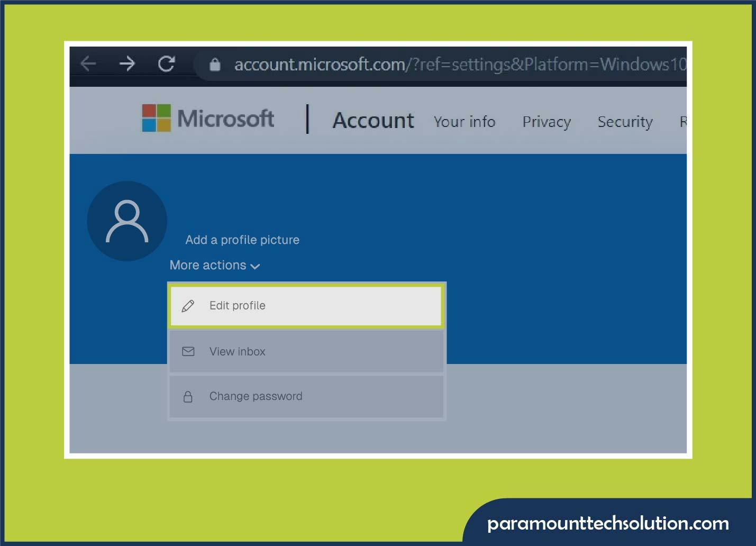This screenshot has height=546, width=756.
Task: Click the lock icon beside Change password
Action: (x=188, y=396)
